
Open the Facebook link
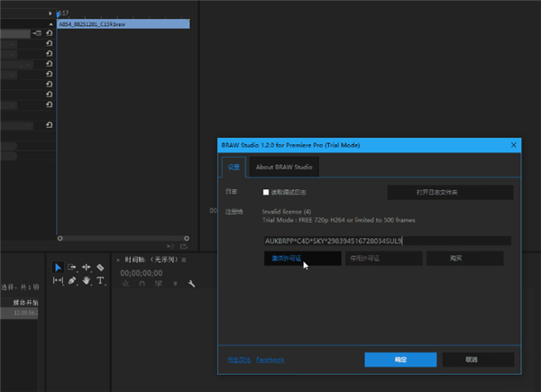coord(270,360)
